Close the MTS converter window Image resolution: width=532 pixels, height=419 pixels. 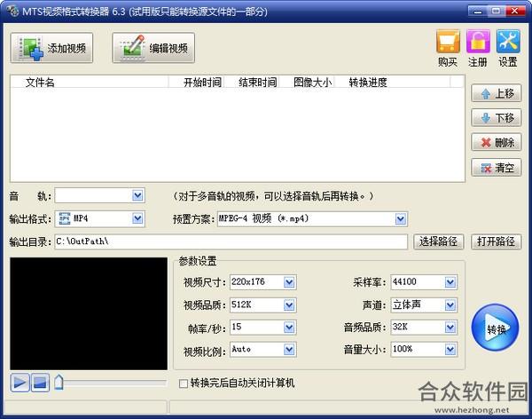(515, 12)
